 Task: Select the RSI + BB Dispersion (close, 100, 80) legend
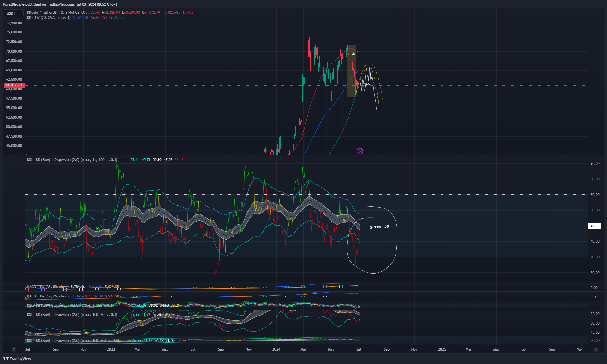[72, 315]
